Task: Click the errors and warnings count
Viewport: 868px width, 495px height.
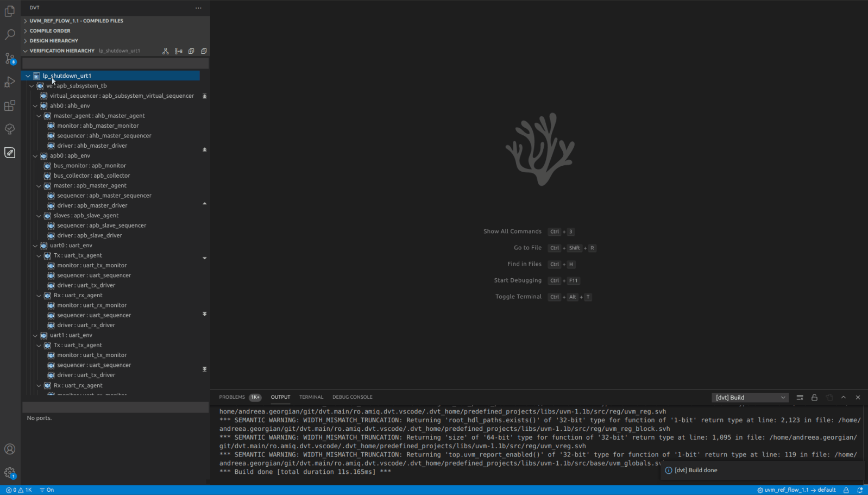Action: pos(18,490)
